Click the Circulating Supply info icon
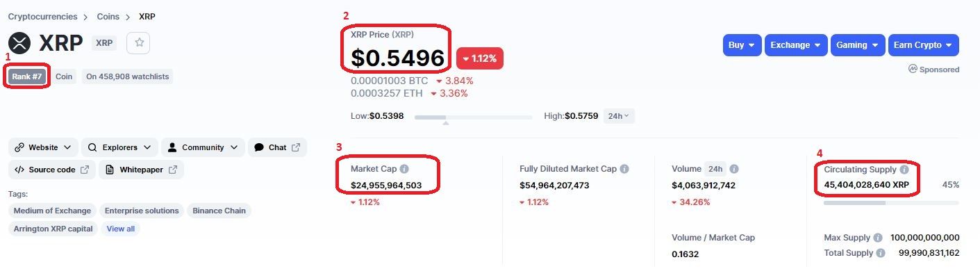Screen dimensions: 980x278 pos(904,170)
